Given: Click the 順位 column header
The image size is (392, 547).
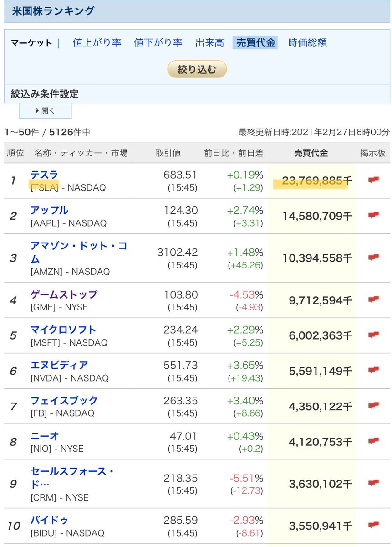Looking at the screenshot, I should click(x=15, y=153).
